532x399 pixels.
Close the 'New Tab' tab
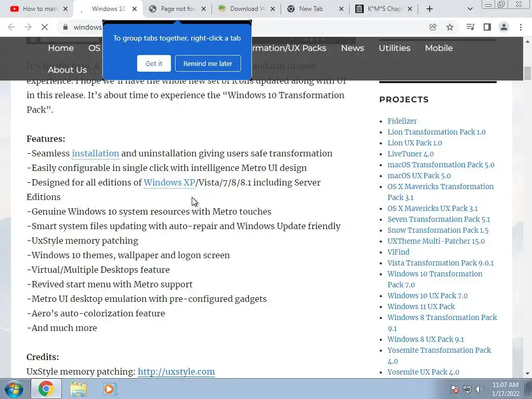point(341,9)
